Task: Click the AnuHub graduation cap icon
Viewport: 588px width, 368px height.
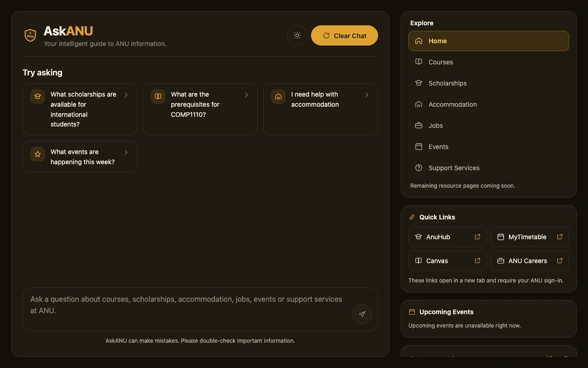Action: (x=418, y=236)
